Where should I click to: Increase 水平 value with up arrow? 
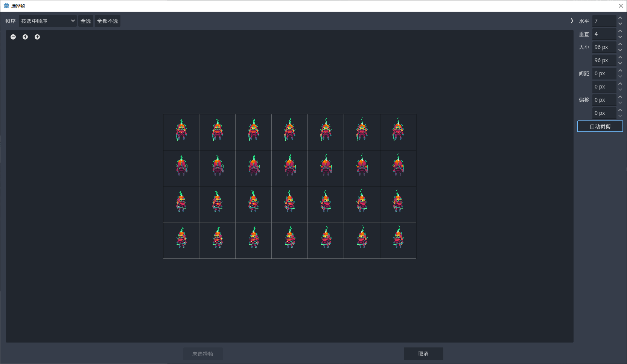click(620, 18)
